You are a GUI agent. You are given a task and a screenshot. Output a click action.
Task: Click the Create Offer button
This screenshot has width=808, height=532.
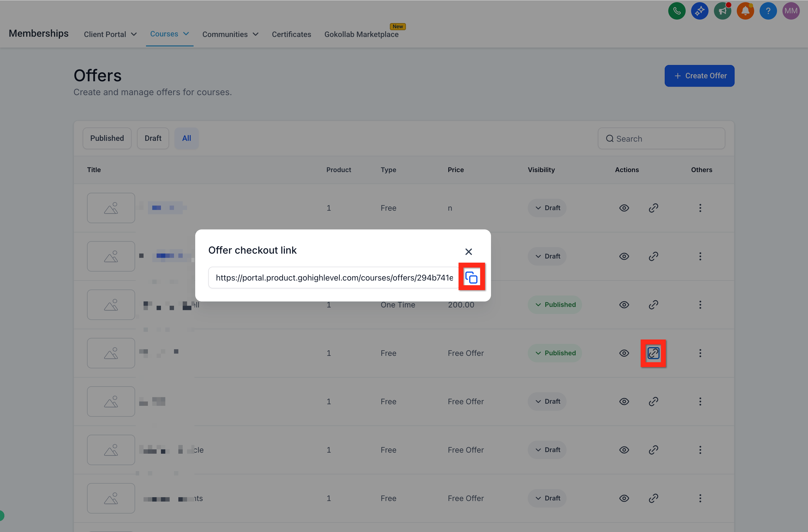tap(699, 76)
